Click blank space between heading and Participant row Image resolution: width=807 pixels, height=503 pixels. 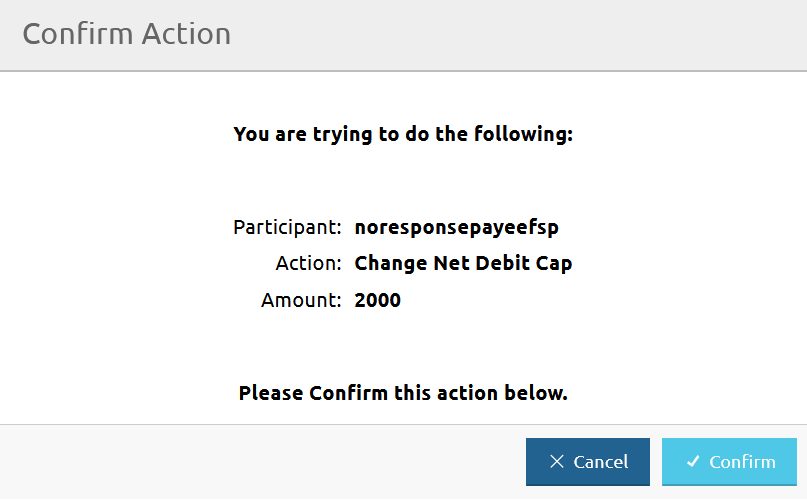click(x=403, y=180)
